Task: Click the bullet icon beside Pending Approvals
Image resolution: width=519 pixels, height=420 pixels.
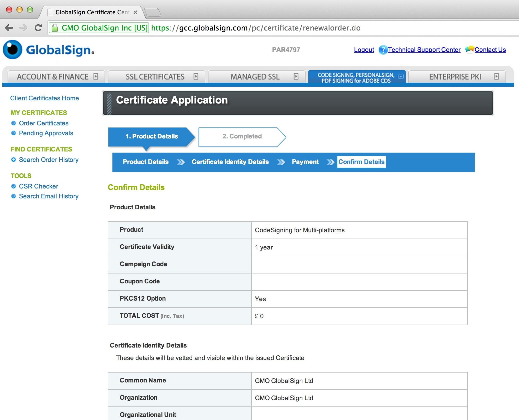Action: (x=14, y=133)
